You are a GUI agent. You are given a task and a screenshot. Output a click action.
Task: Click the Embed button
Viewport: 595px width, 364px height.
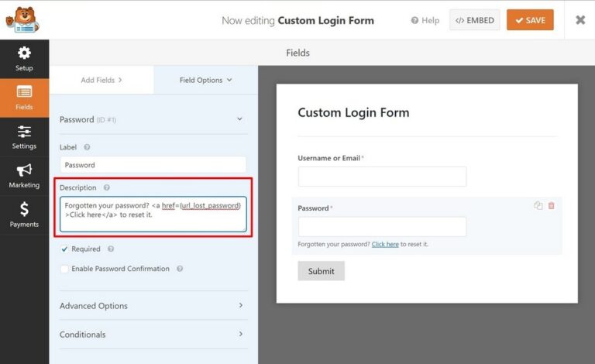[474, 20]
